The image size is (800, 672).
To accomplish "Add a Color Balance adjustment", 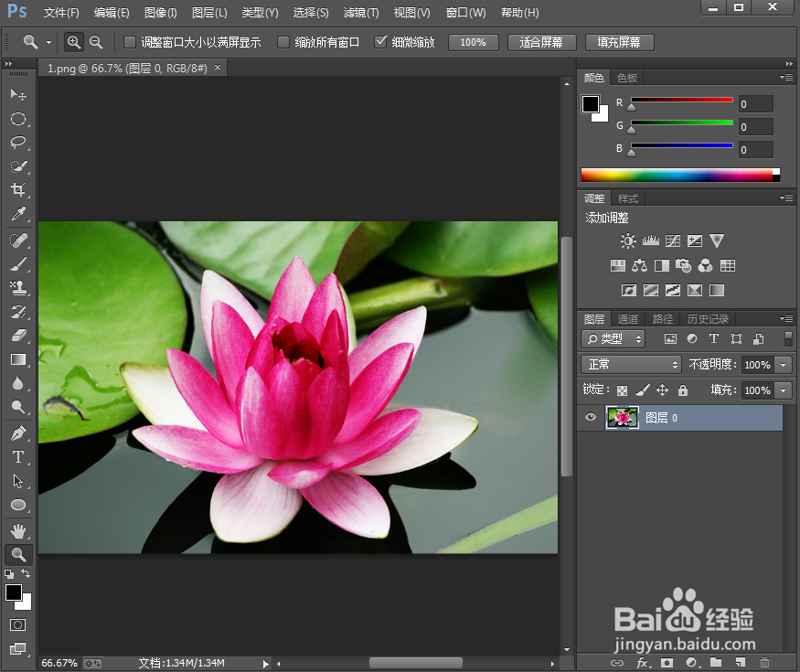I will click(639, 265).
